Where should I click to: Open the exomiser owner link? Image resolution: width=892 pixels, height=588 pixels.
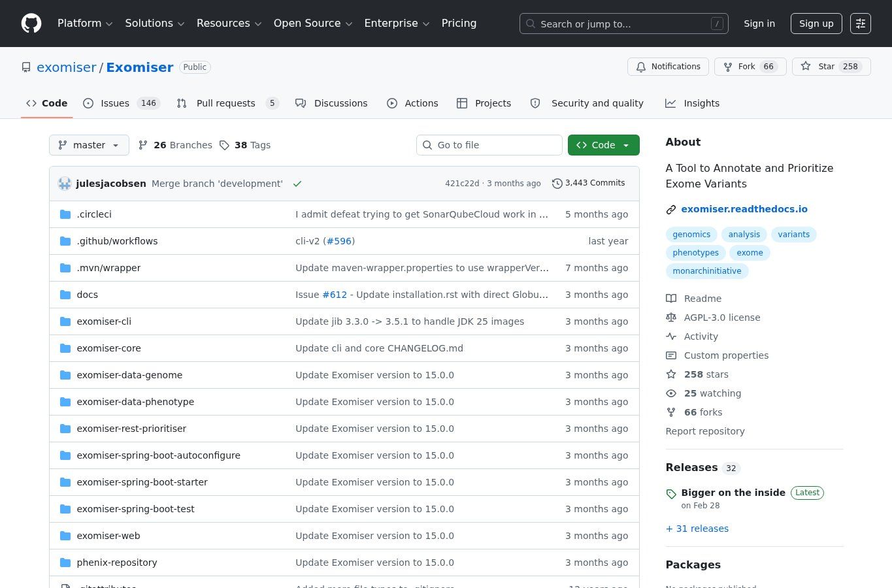pyautogui.click(x=66, y=67)
